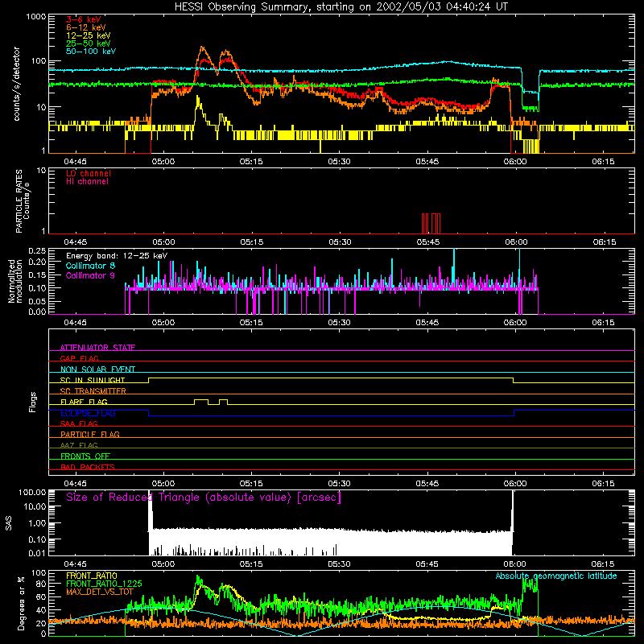Click the 04:45 time tick under the flags panel
This screenshot has width=644, height=644.
point(75,484)
